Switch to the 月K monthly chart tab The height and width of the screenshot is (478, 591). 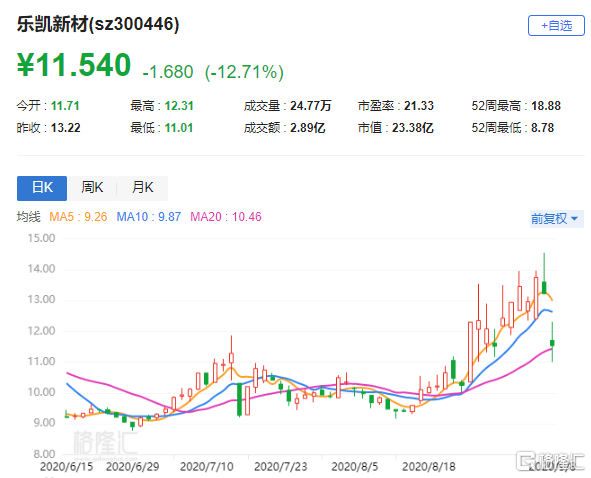click(x=142, y=188)
